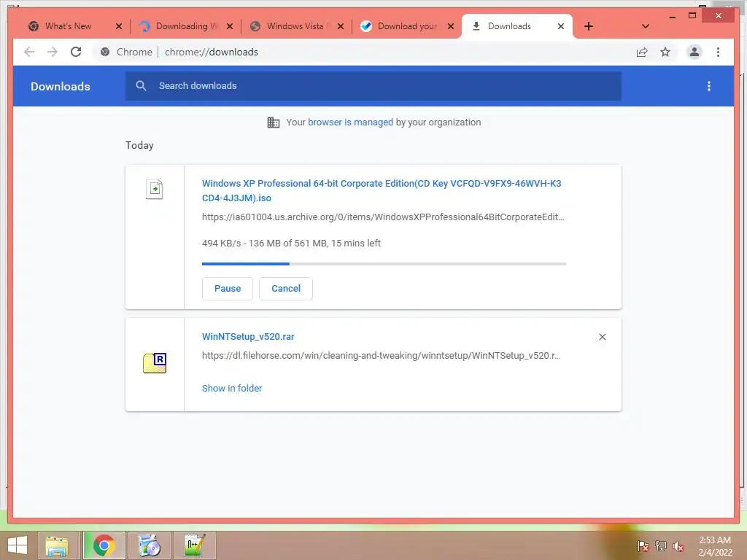Click the ISO download file icon
The width and height of the screenshot is (747, 560).
click(155, 189)
